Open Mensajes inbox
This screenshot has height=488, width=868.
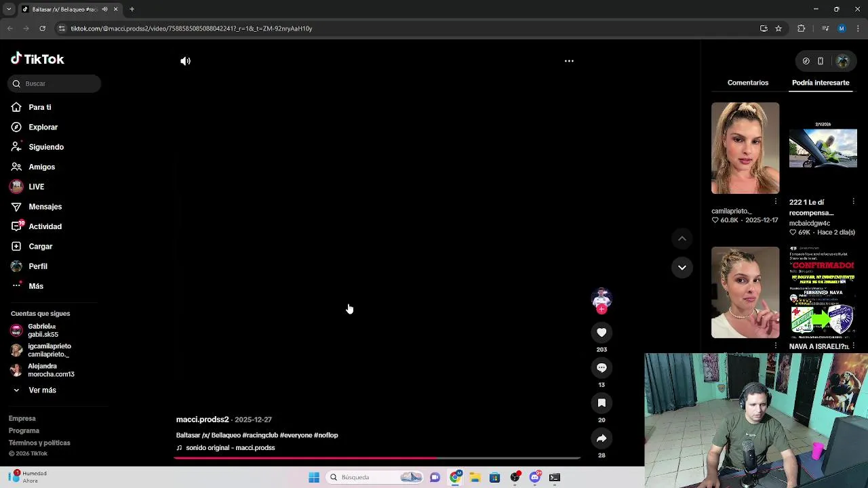(x=45, y=207)
